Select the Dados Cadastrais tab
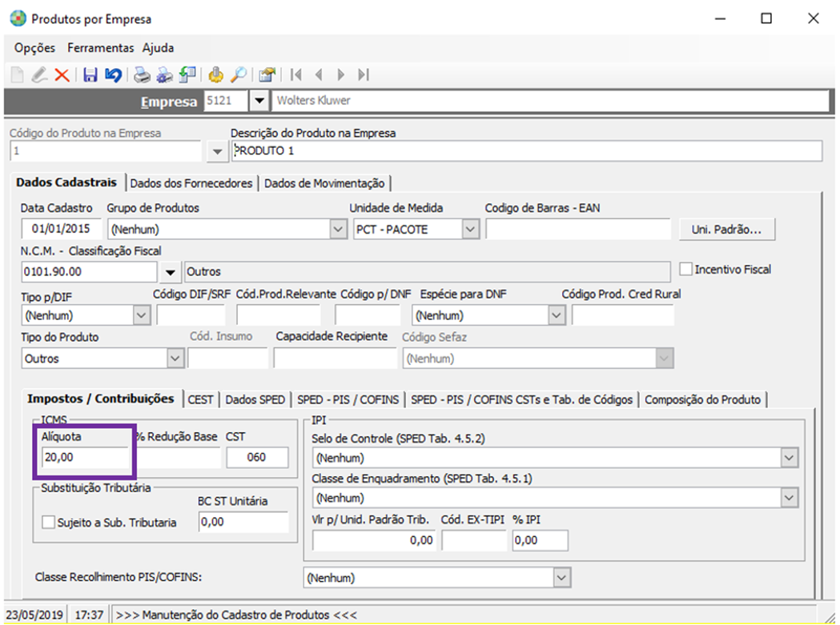This screenshot has height=625, width=840. (66, 182)
